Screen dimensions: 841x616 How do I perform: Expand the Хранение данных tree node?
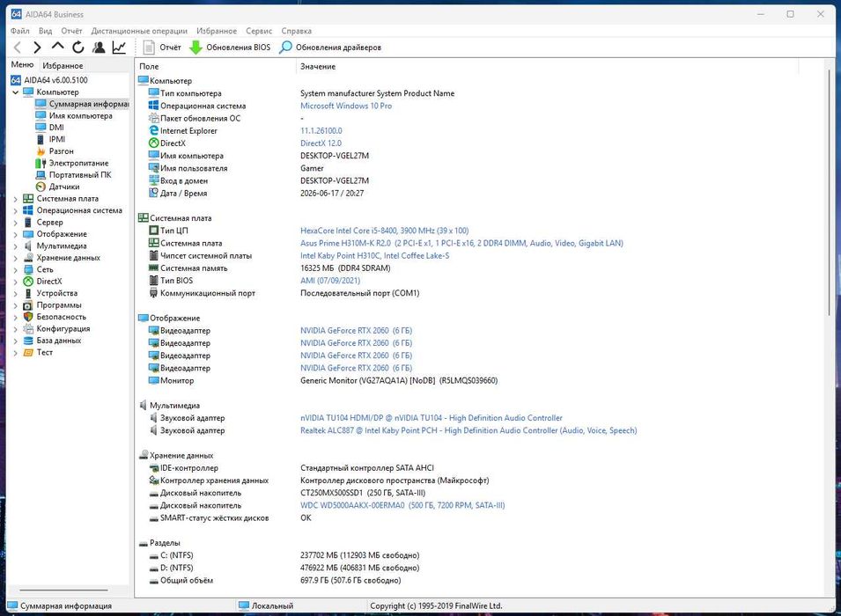point(15,258)
